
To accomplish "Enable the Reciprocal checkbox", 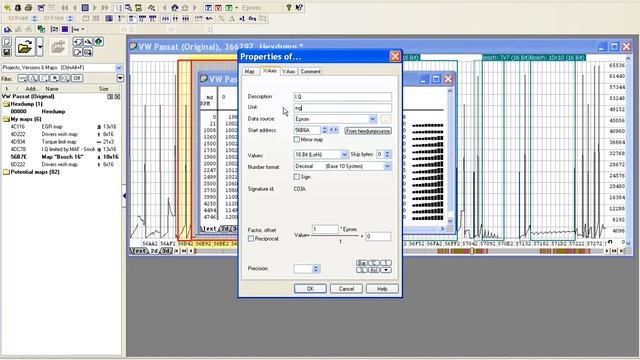I will coord(251,238).
